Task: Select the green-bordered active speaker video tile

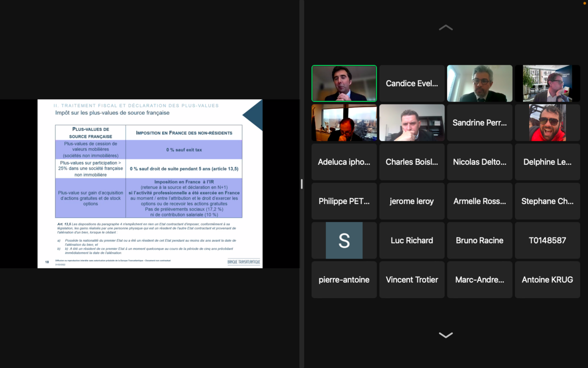Action: [x=344, y=83]
